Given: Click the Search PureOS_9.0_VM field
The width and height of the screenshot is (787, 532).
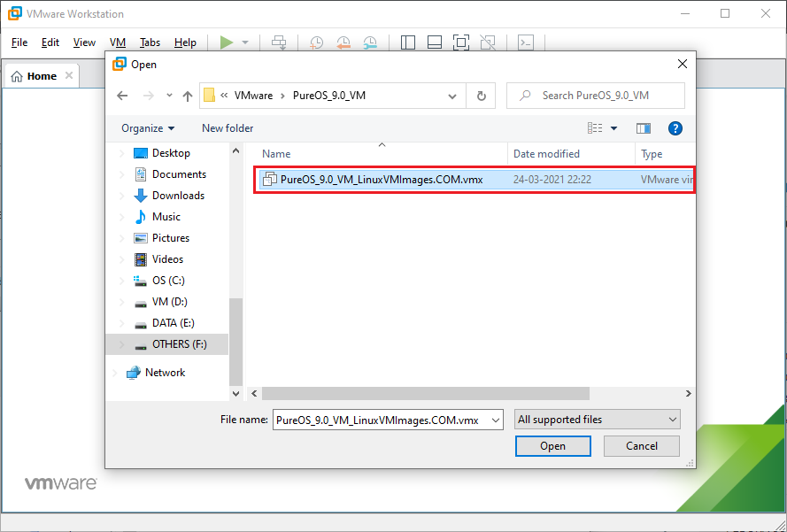Looking at the screenshot, I should point(596,96).
